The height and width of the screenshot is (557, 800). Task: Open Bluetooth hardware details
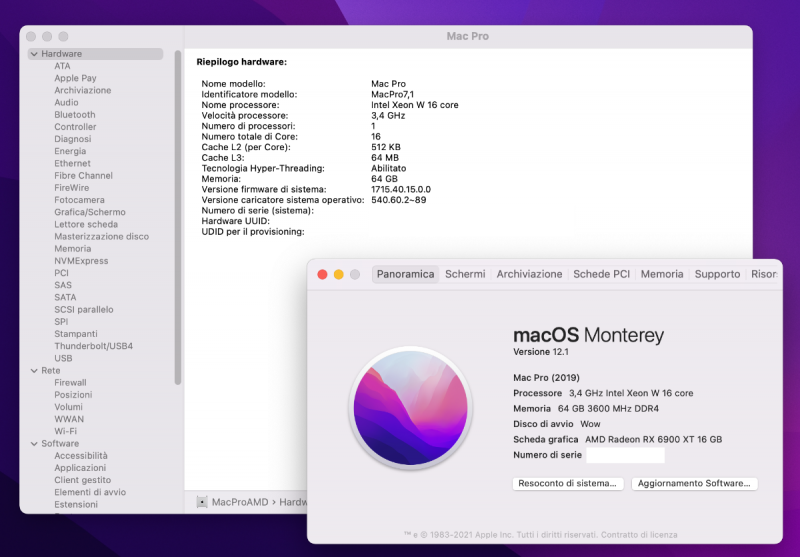(x=74, y=115)
